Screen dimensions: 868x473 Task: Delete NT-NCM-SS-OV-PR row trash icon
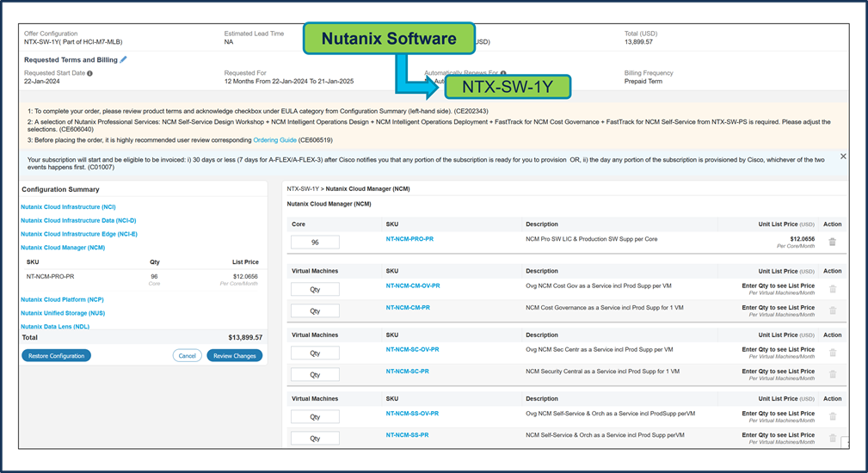(x=833, y=416)
